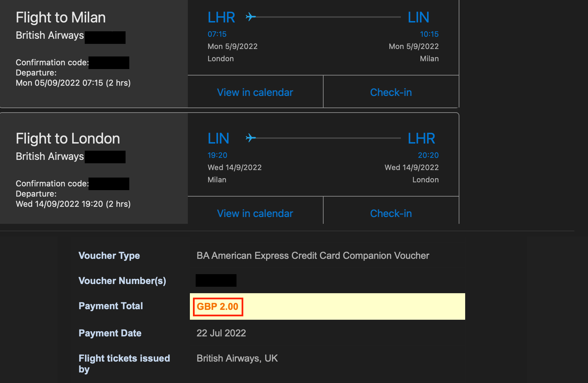
Task: Open Check-in for the Milan flight
Action: [x=391, y=92]
